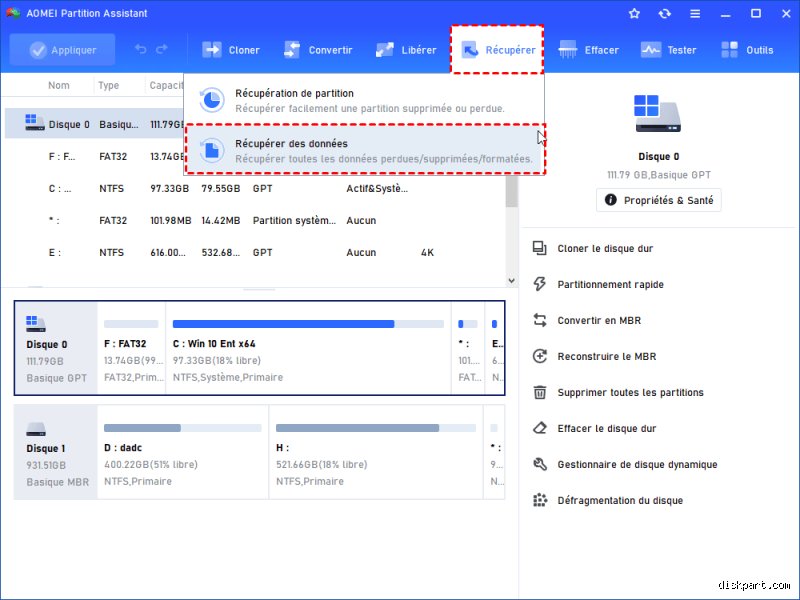This screenshot has height=600, width=800.
Task: Choose Récupérer des données entry
Action: point(364,151)
